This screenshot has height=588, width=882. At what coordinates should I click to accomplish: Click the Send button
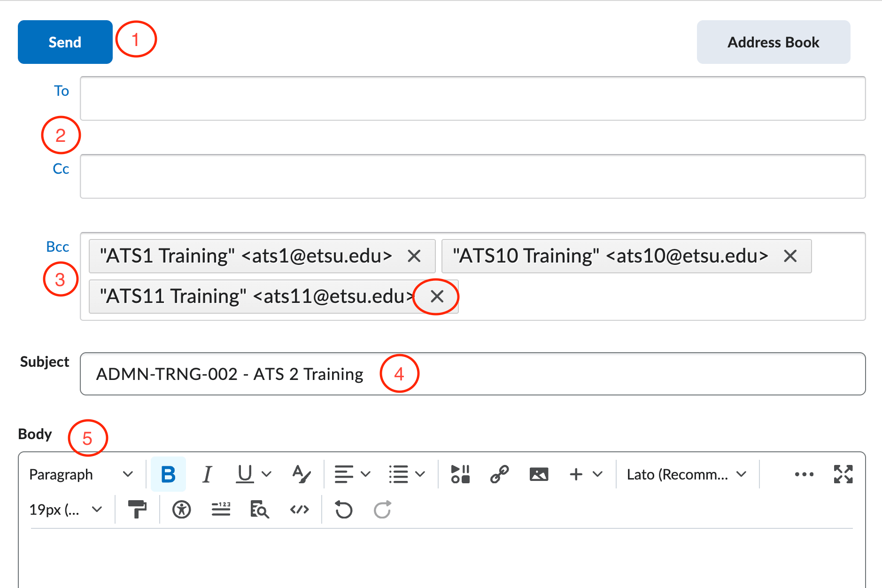coord(65,42)
